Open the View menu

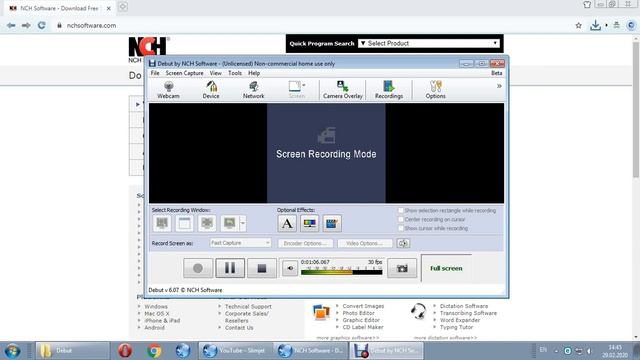coord(216,73)
